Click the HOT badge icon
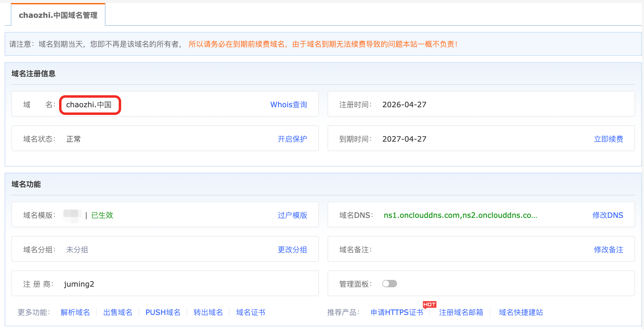This screenshot has width=644, height=330. click(429, 304)
